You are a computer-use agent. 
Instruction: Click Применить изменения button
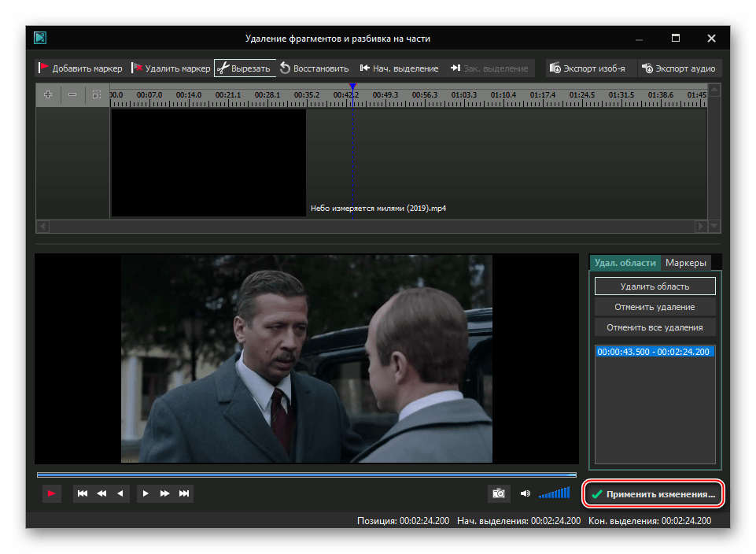[x=653, y=494]
